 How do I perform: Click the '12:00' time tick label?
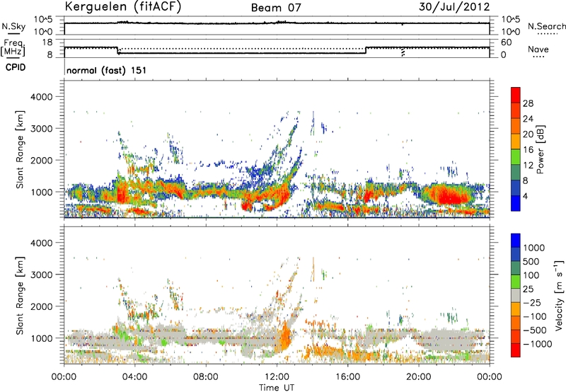[277, 377]
